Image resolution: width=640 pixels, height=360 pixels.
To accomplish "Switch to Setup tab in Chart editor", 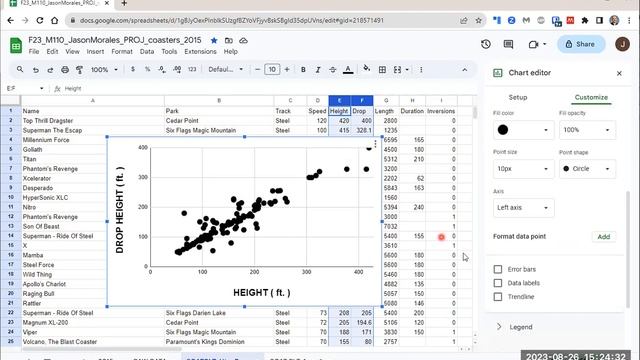I will pos(518,98).
